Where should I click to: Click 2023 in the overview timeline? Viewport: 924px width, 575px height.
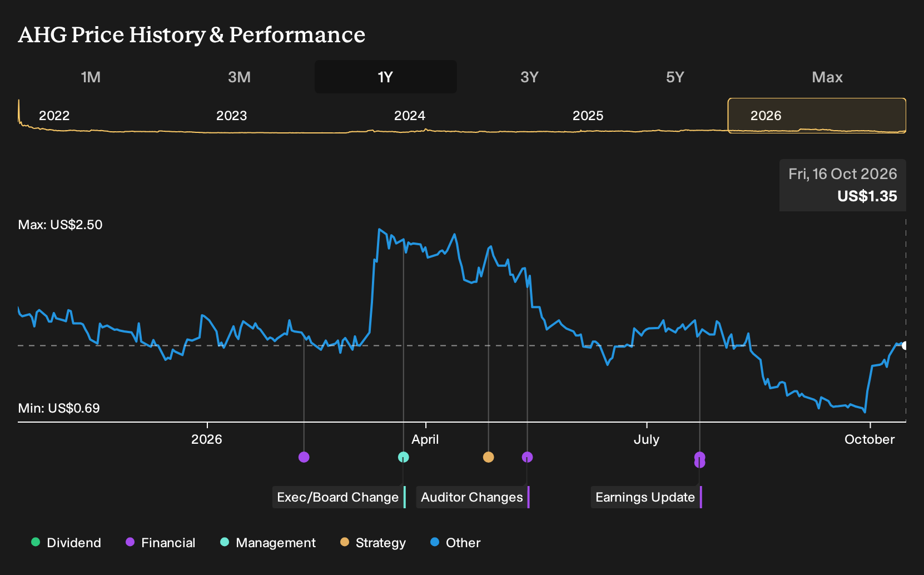click(232, 116)
